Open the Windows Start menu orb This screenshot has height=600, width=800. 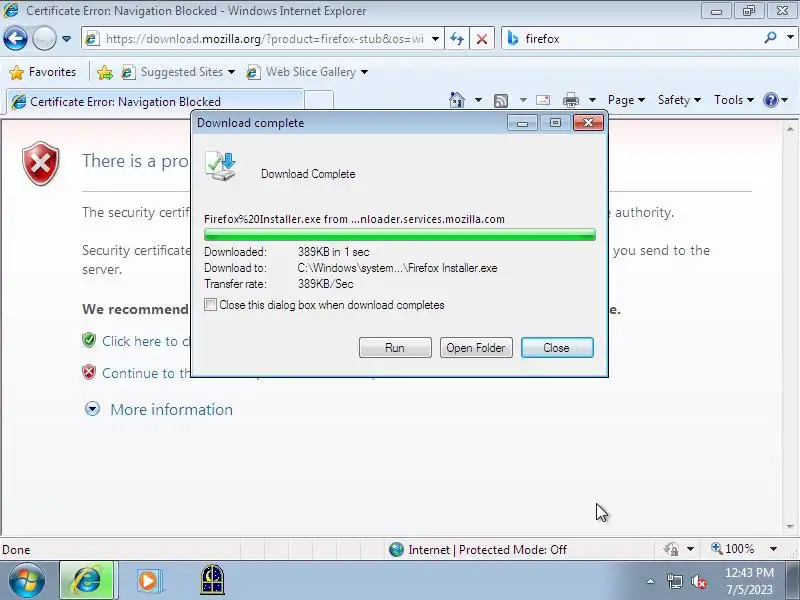coord(27,580)
